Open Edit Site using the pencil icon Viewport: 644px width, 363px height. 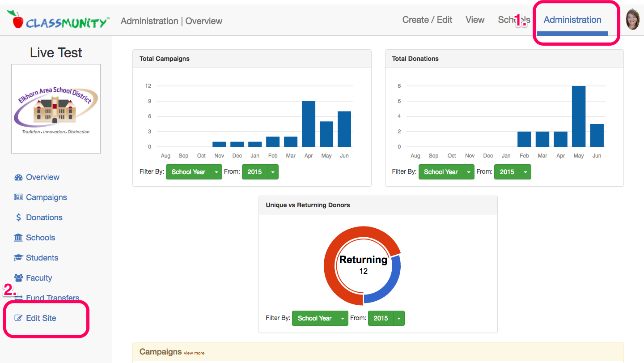pyautogui.click(x=18, y=317)
